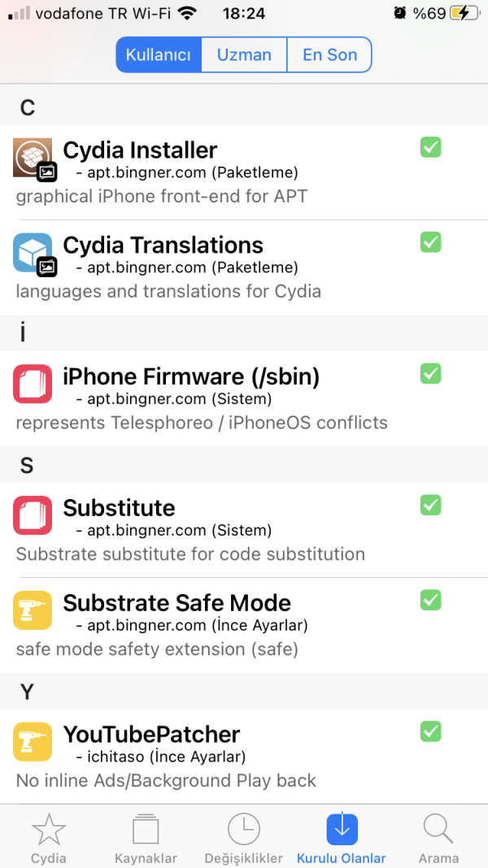
Task: Open the Kaynaklar sources tab
Action: 146,838
